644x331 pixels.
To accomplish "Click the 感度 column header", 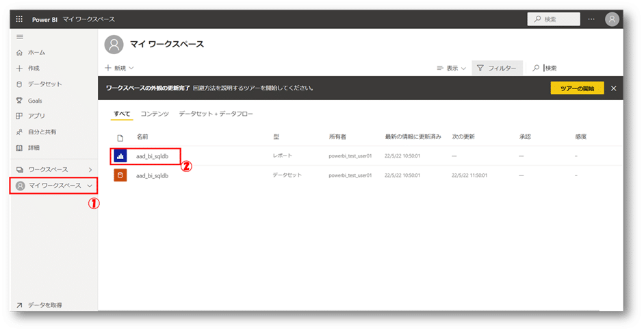I will pyautogui.click(x=581, y=136).
